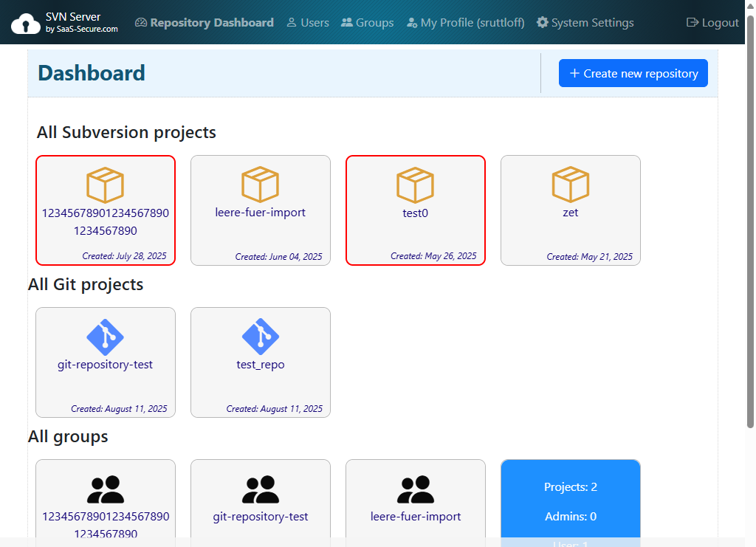Select the git-repository-test group members icon

[260, 488]
